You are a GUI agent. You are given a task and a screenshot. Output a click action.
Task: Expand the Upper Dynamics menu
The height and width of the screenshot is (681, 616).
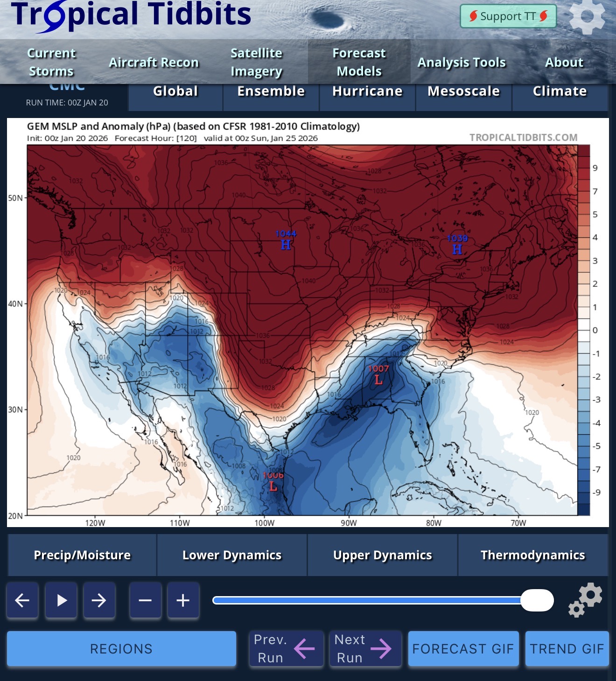[x=383, y=555]
